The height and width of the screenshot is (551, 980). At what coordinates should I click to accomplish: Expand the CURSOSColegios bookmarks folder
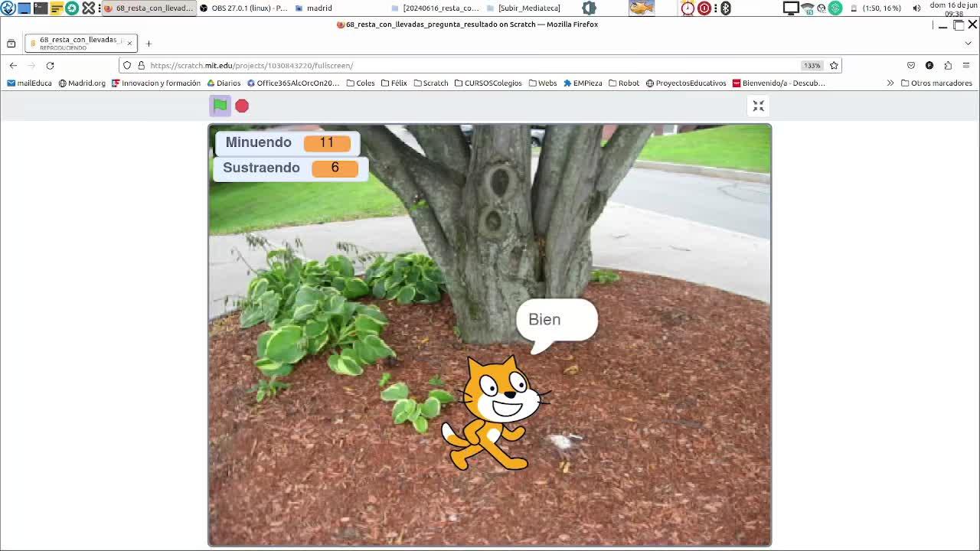click(x=488, y=83)
